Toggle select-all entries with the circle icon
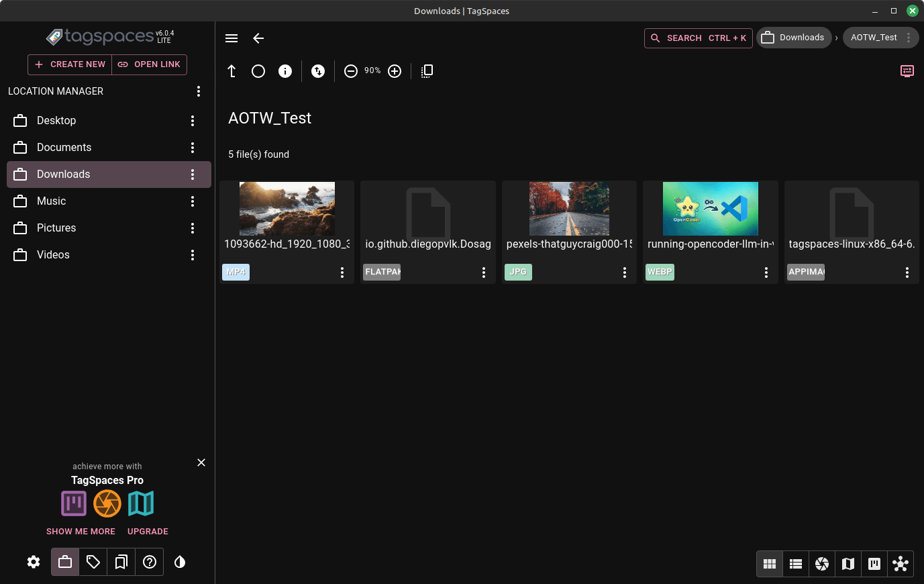This screenshot has height=584, width=924. tap(258, 70)
